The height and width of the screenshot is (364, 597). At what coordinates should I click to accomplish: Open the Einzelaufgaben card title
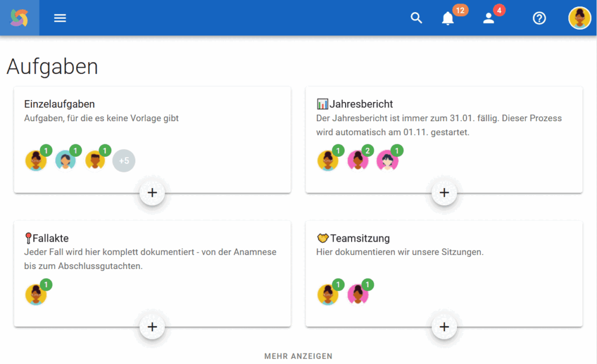(59, 104)
